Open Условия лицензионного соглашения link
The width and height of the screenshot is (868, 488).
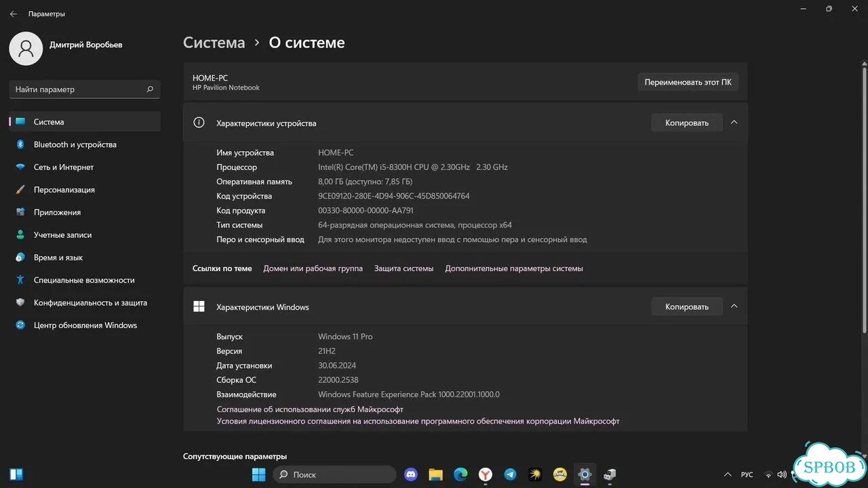418,421
